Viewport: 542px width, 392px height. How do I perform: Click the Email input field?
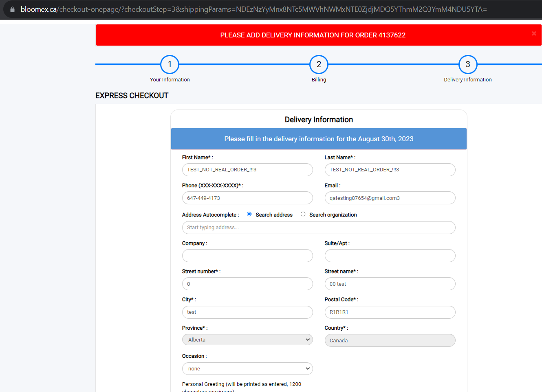pyautogui.click(x=390, y=198)
